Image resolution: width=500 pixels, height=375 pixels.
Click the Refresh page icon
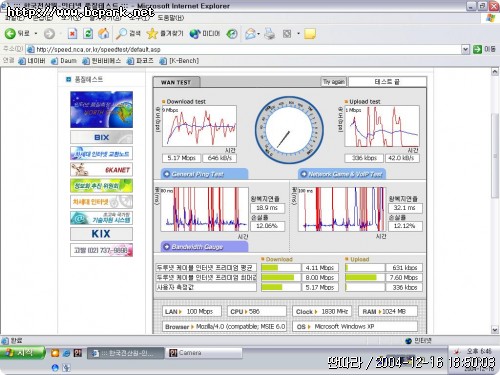[x=88, y=34]
